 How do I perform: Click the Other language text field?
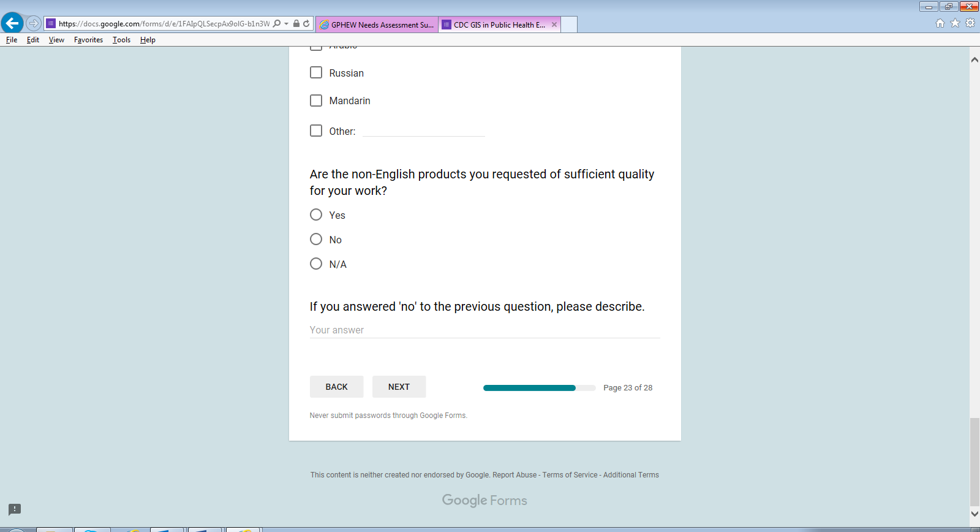[424, 130]
